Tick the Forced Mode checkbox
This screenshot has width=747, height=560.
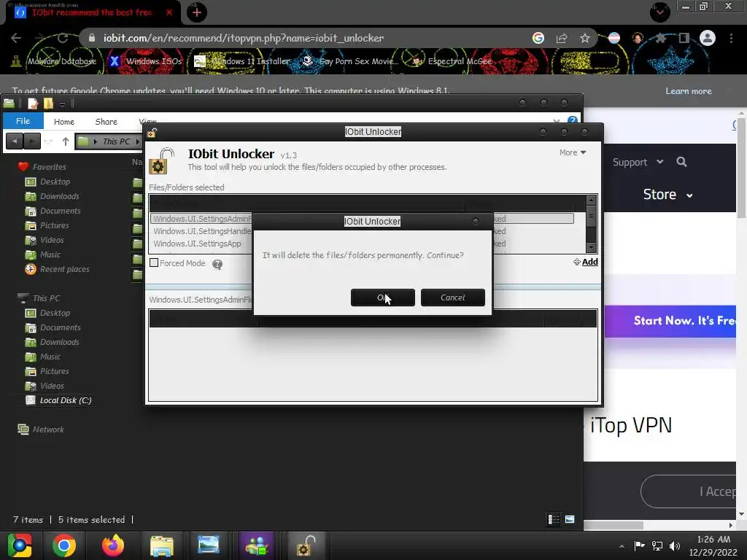[x=154, y=262]
